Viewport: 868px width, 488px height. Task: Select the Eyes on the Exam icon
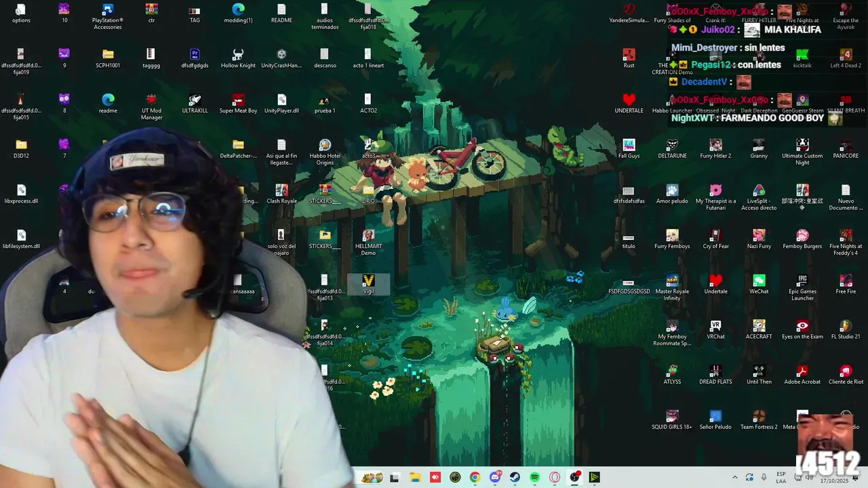click(802, 329)
